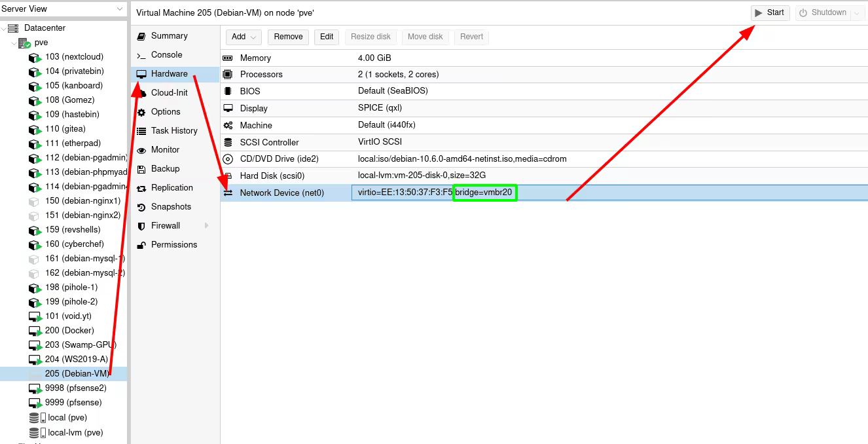
Task: Select container 108 (Gomez)
Action: [70, 100]
